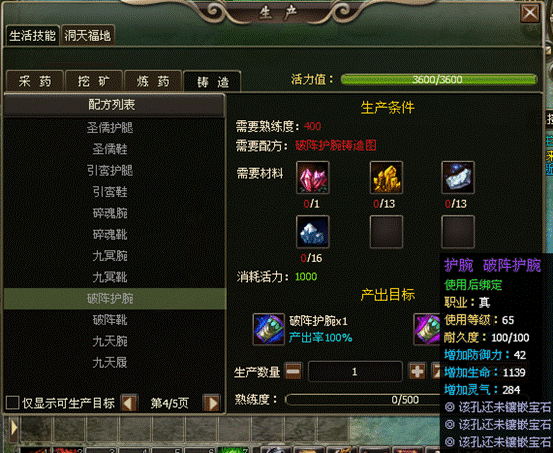The height and width of the screenshot is (453, 553).
Task: Expand the hotbar arrow at the bottom left
Action: (x=14, y=428)
